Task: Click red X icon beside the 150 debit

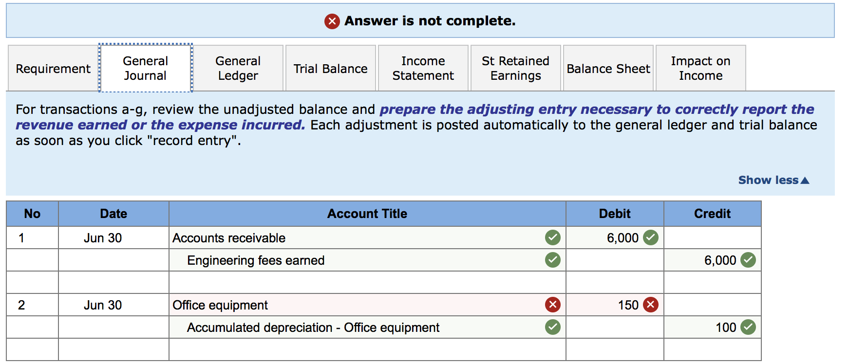Action: [x=650, y=305]
